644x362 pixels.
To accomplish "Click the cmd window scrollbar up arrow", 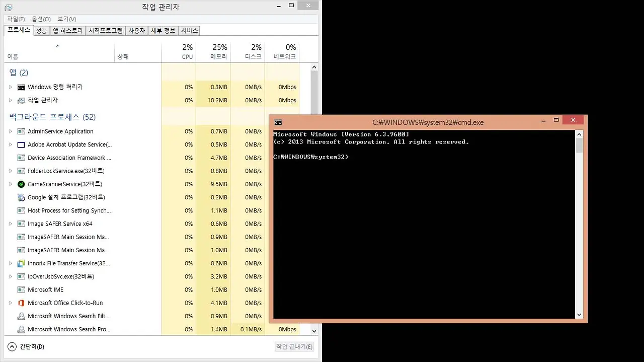I will tap(579, 134).
